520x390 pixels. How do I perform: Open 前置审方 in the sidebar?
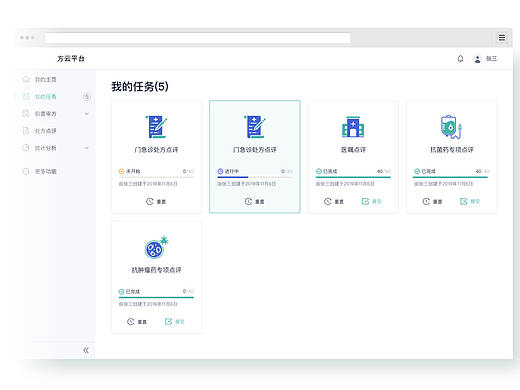(x=46, y=114)
